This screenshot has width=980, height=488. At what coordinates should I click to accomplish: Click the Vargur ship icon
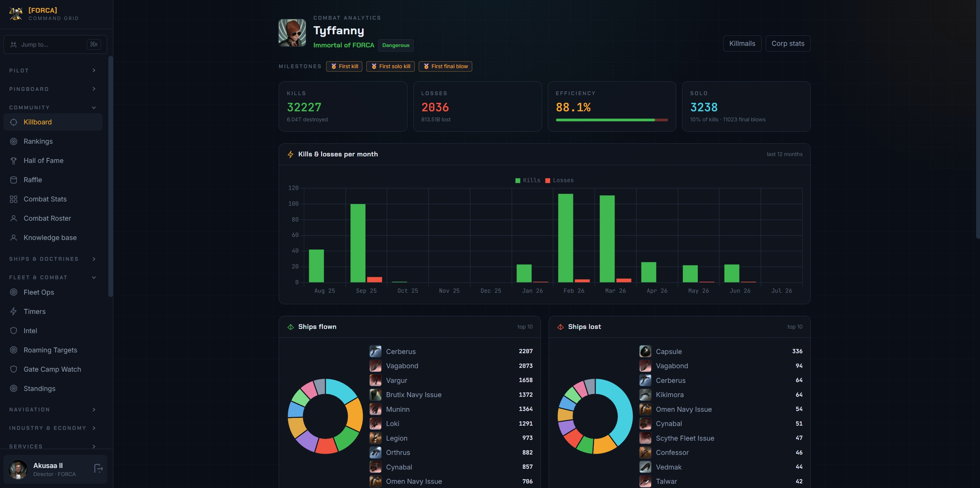pos(375,380)
